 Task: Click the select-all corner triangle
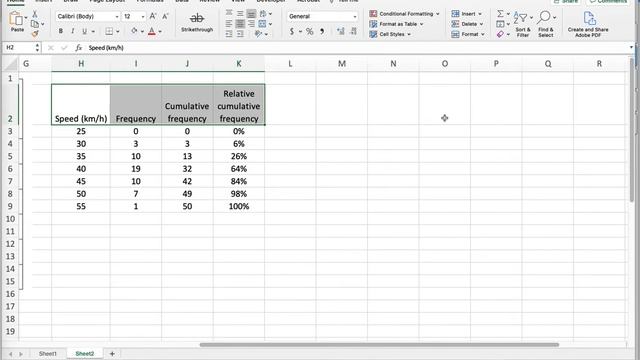point(11,64)
